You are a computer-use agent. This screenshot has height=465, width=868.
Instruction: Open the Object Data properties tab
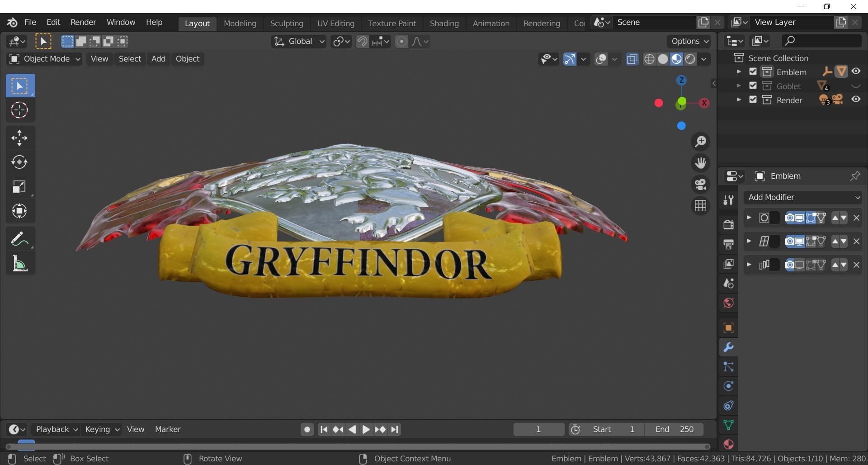point(728,425)
